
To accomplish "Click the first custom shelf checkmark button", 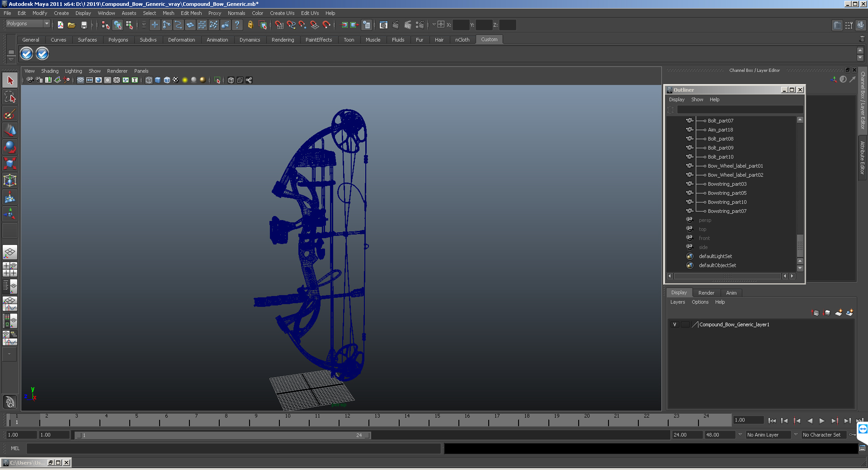I will tap(26, 54).
